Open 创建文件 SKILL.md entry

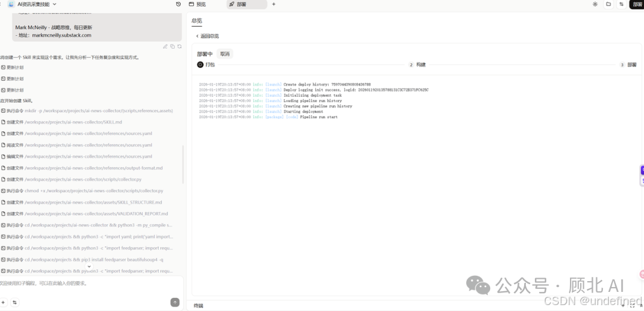[x=61, y=122]
